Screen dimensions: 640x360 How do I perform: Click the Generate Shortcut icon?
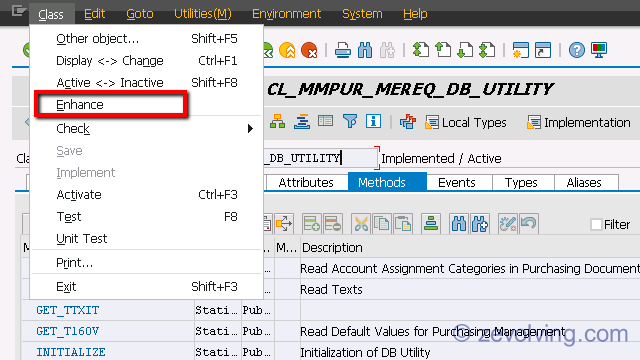point(543,50)
